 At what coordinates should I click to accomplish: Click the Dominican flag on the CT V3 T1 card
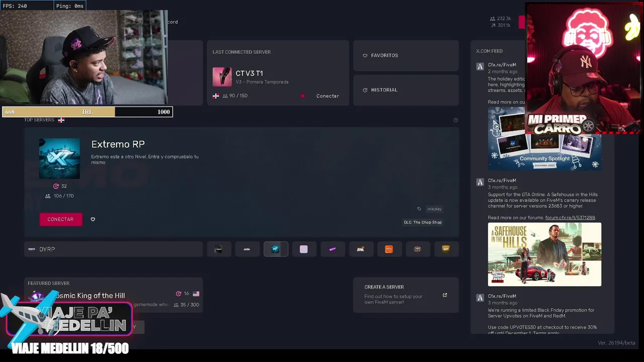tap(216, 96)
